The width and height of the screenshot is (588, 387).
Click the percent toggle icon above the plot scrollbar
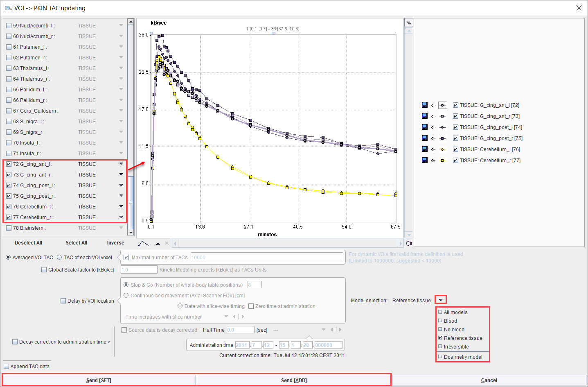tap(409, 23)
